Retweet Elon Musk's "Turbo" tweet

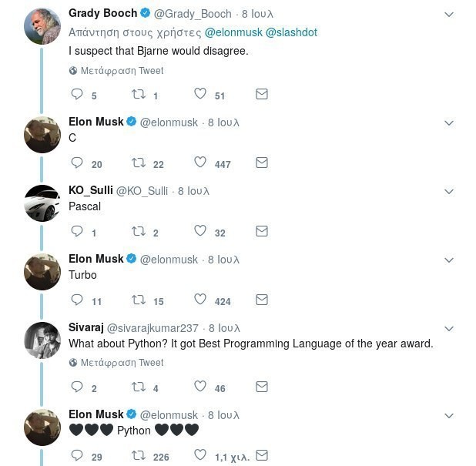139,300
